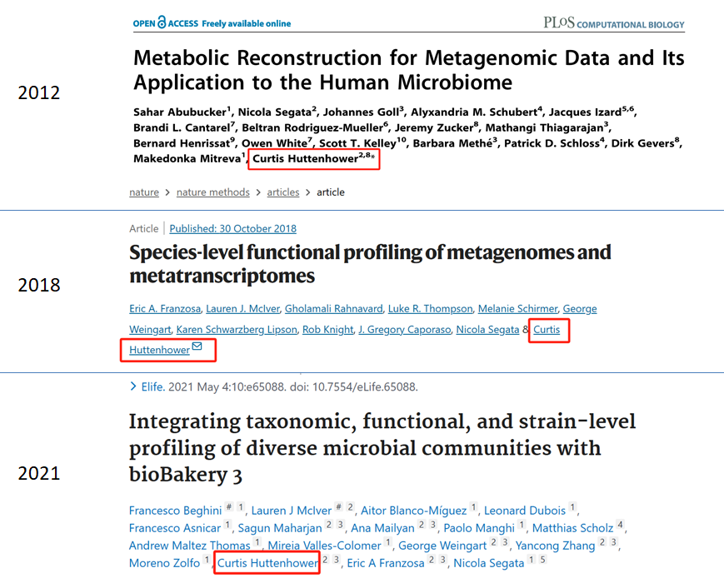Open Nicola Segata link in 2018 paper
Screen dimensions: 724x588
coord(487,330)
